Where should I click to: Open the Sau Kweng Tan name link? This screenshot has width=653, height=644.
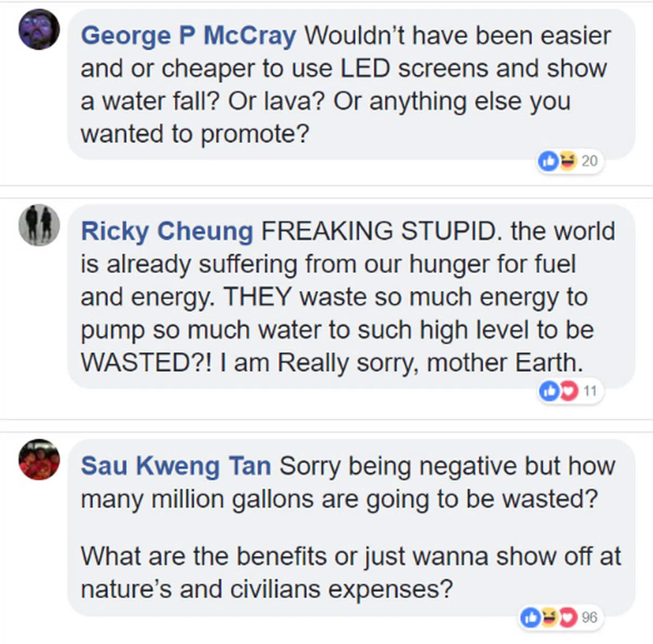pos(176,466)
